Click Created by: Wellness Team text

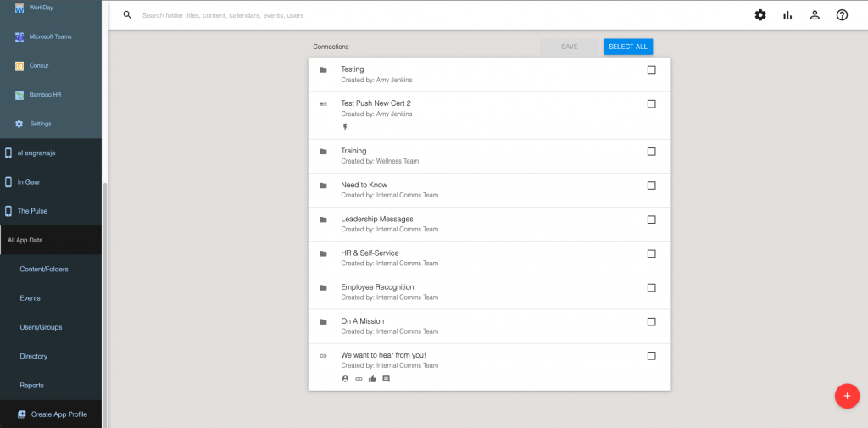(380, 161)
